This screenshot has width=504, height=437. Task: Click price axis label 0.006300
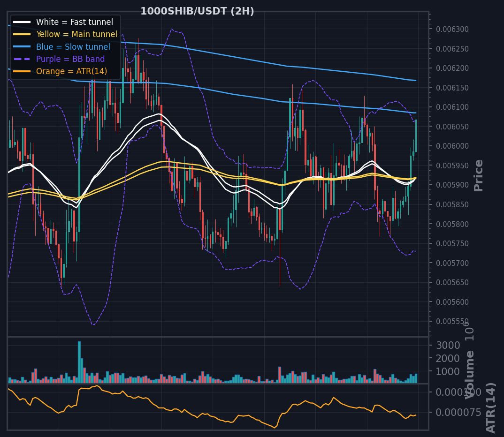click(x=452, y=29)
